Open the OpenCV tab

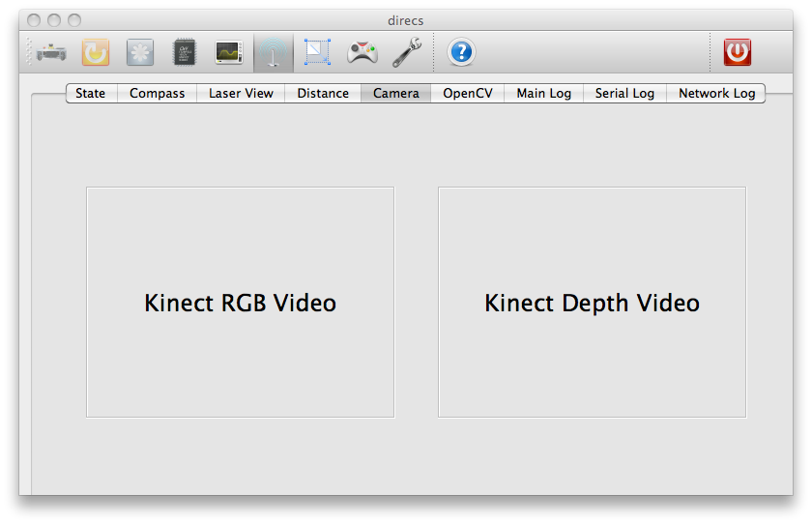click(468, 93)
